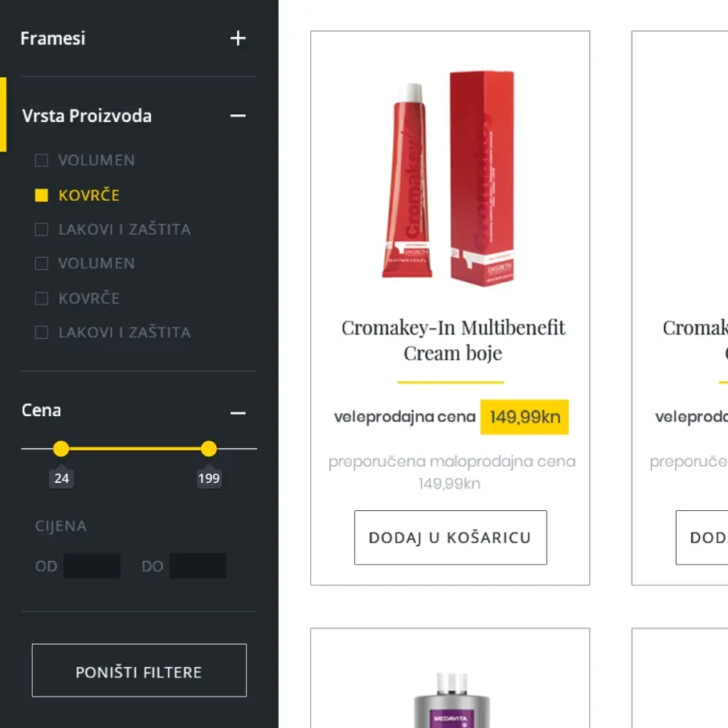Focus the DO price input field
728x728 pixels.
tap(198, 566)
